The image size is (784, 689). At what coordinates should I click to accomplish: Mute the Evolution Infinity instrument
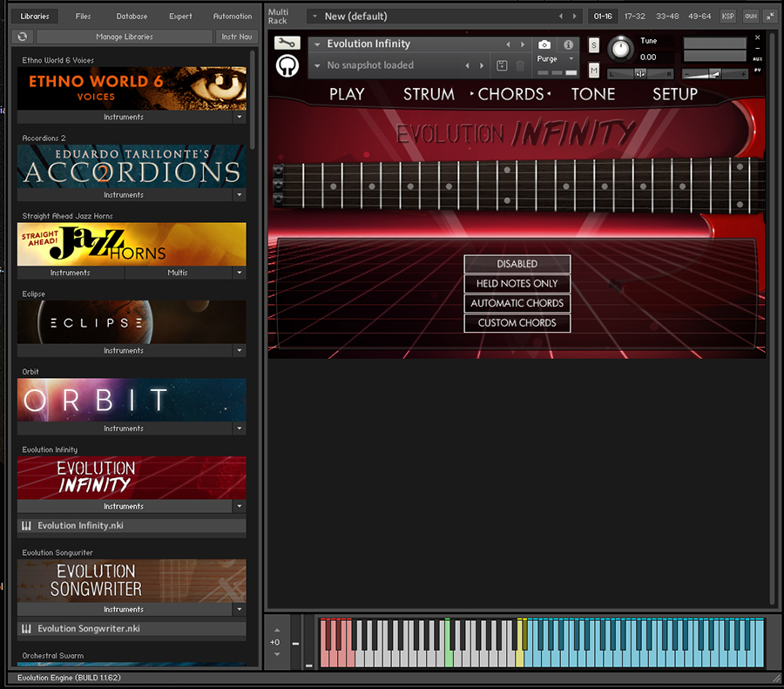pos(594,70)
